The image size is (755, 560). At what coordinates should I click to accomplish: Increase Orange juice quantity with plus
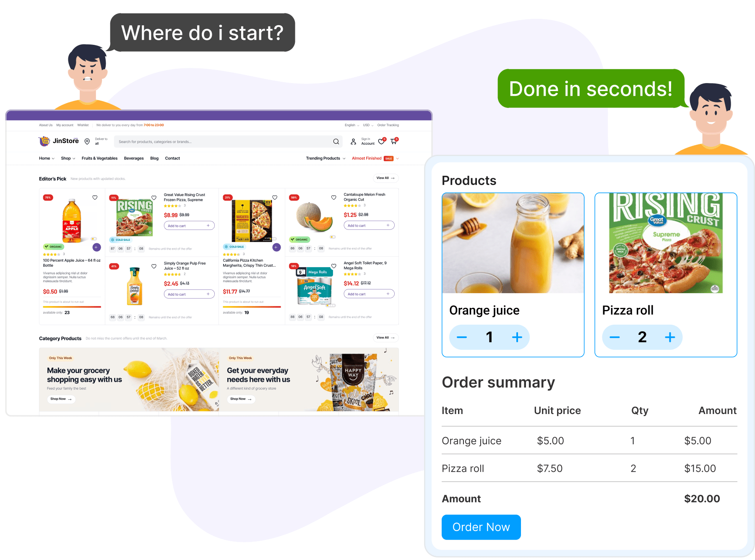coord(517,337)
